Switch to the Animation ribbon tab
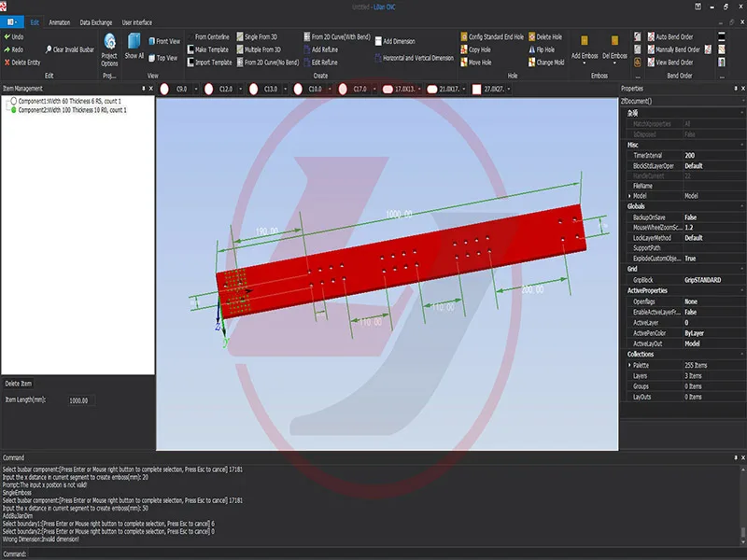The image size is (747, 560). pos(59,21)
